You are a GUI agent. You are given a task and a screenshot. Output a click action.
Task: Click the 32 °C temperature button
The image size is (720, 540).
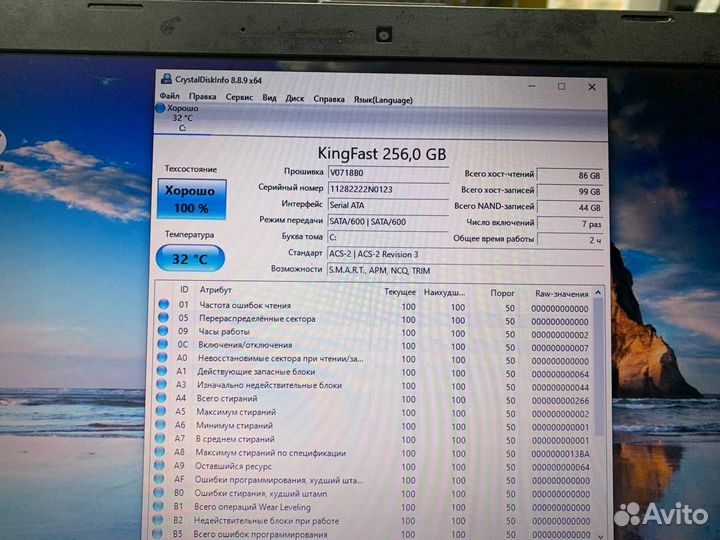click(x=190, y=259)
